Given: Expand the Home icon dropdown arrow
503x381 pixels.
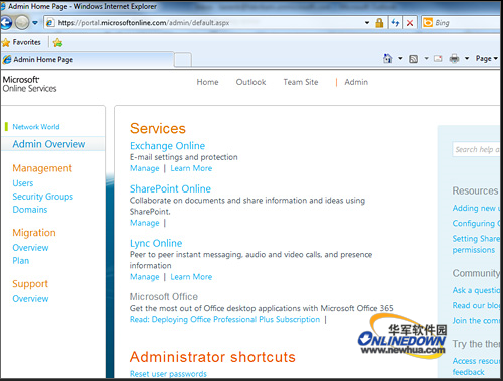Looking at the screenshot, I should click(400, 59).
